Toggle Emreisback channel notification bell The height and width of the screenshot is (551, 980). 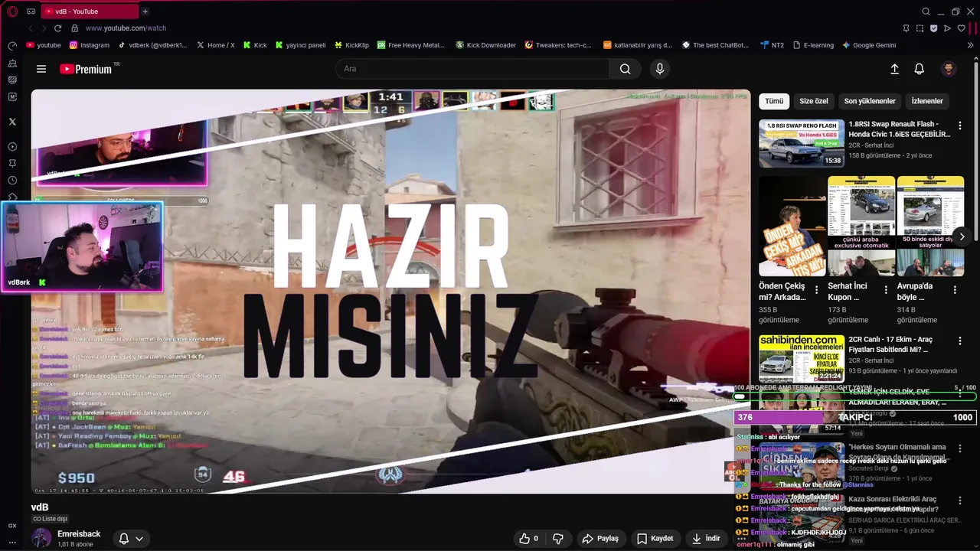(124, 539)
